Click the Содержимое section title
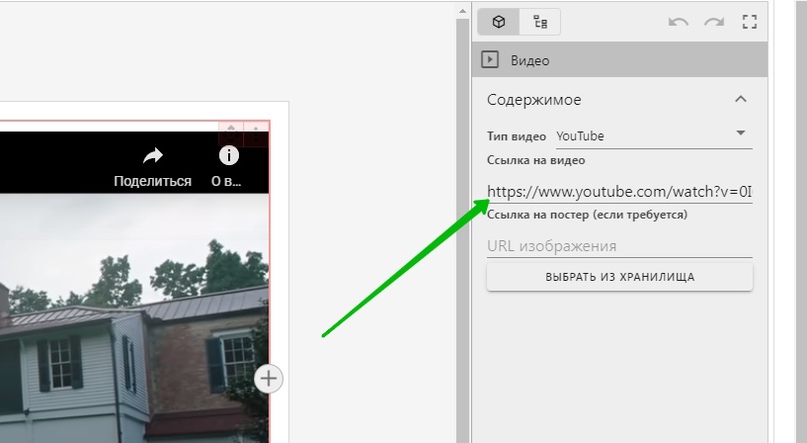The height and width of the screenshot is (443, 807). (x=534, y=100)
